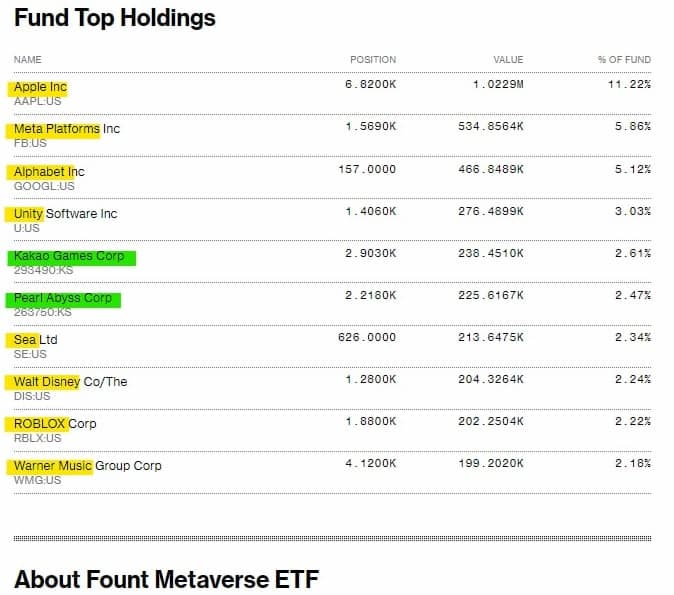674x595 pixels.
Task: Click the ROBLOX Corp holding
Action: [55, 423]
